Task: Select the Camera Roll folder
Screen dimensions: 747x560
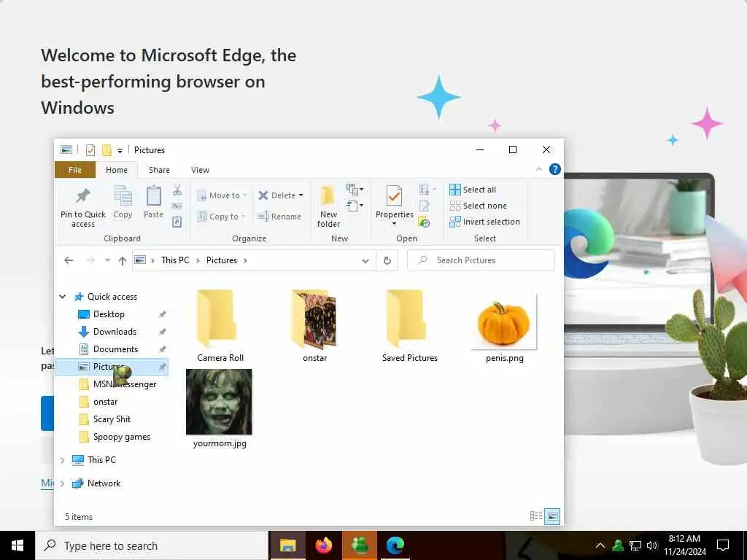Action: coord(220,327)
